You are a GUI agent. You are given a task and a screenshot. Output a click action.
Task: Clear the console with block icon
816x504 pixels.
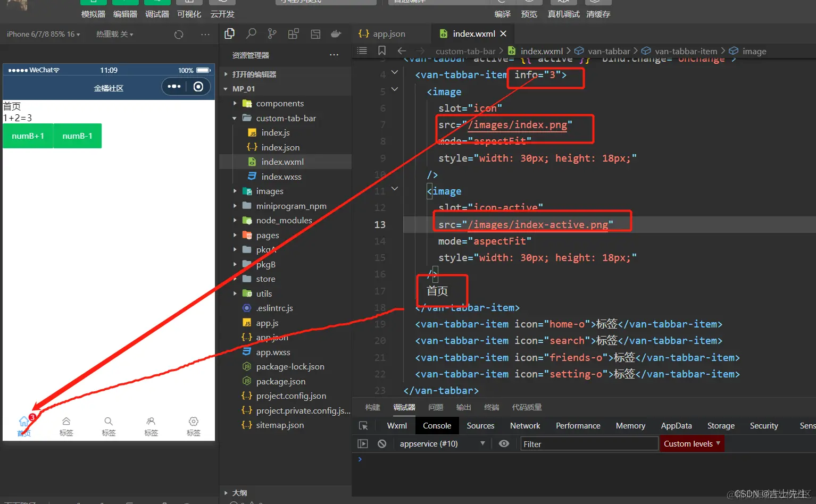382,443
